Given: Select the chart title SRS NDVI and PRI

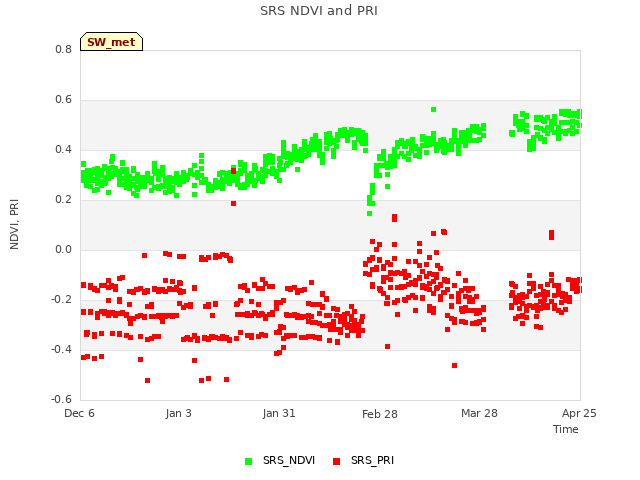Looking at the screenshot, I should (319, 11).
